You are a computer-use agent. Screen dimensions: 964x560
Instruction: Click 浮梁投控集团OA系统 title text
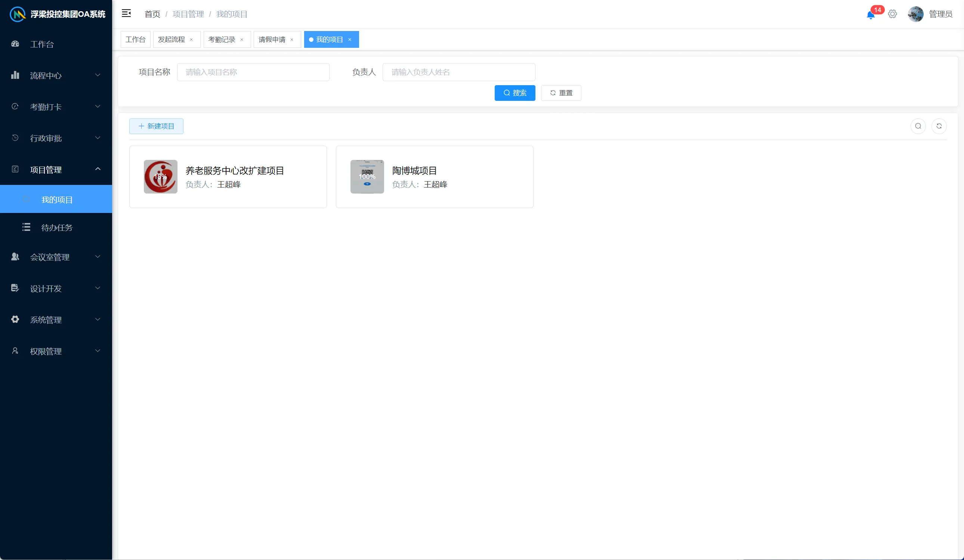tap(68, 14)
